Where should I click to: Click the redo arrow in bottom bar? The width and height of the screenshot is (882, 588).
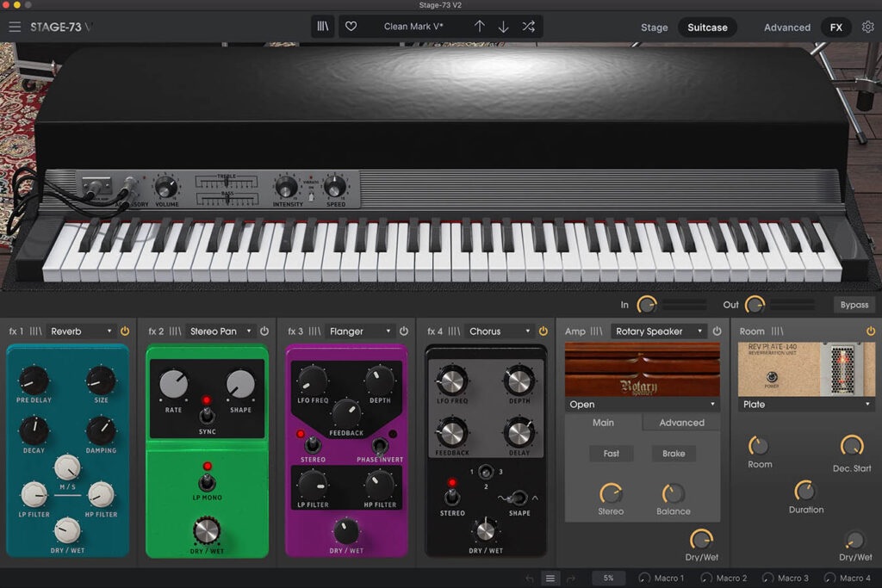(571, 578)
